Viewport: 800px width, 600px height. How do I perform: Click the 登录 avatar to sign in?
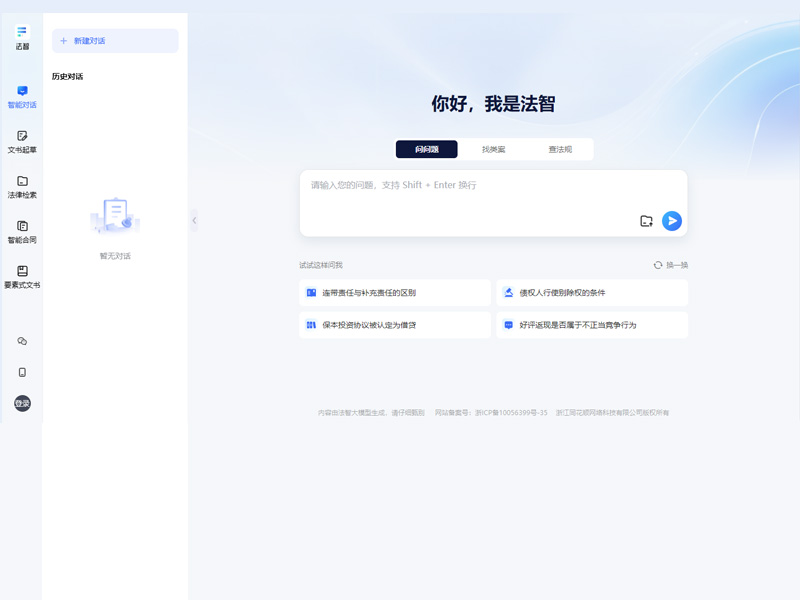click(21, 402)
